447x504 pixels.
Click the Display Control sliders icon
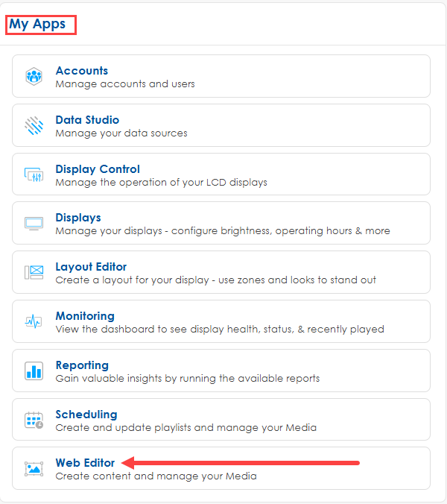point(34,174)
